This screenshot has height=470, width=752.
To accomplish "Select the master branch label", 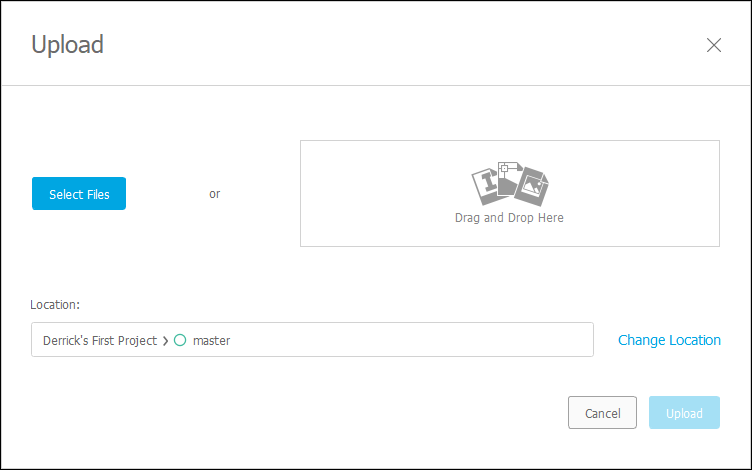I will [212, 341].
